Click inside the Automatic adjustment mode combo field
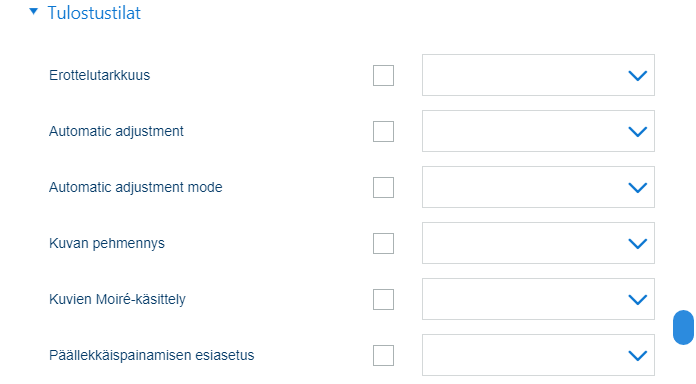 [538, 187]
